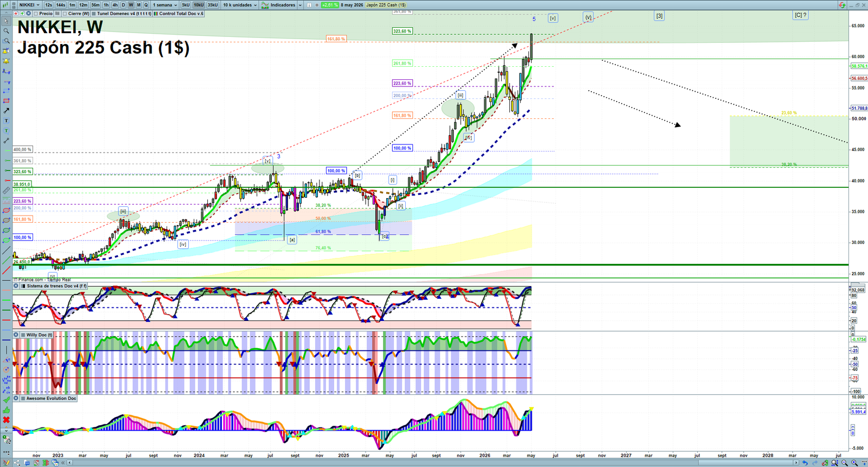
Task: Click the undo arrow at bottom right
Action: tap(805, 463)
